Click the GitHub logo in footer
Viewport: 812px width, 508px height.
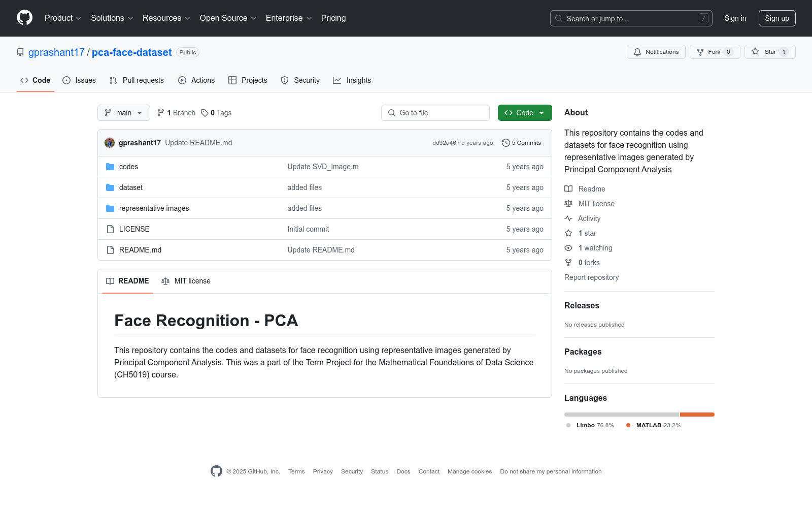point(216,471)
